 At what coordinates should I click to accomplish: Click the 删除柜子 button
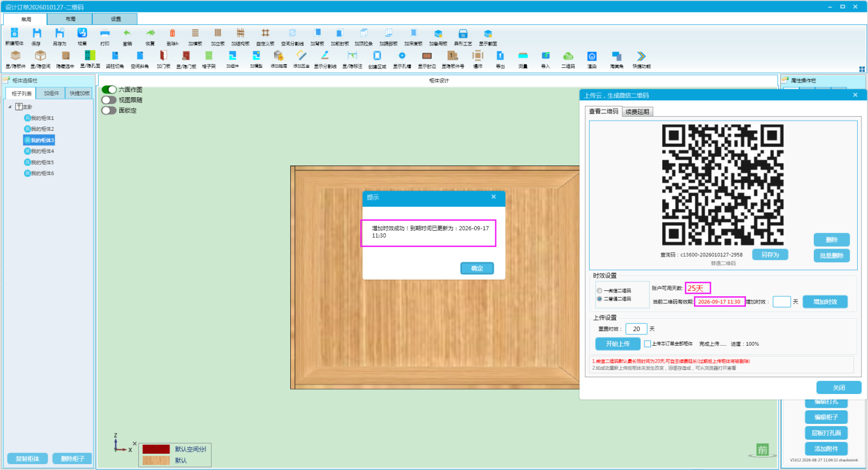(72, 459)
